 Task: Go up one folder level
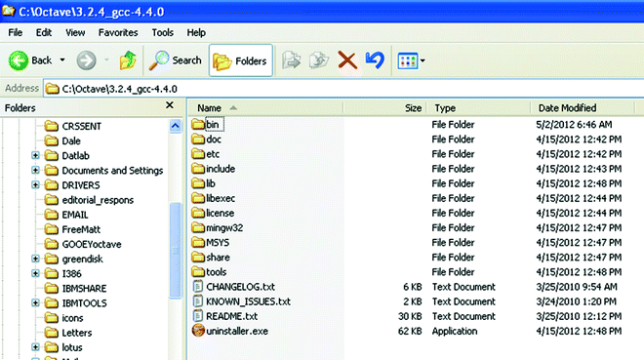tap(128, 60)
